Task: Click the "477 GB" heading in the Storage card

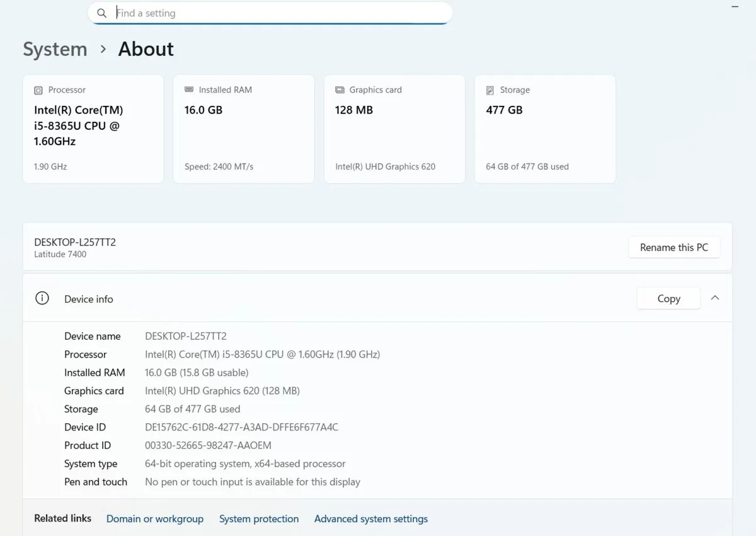Action: (x=505, y=110)
